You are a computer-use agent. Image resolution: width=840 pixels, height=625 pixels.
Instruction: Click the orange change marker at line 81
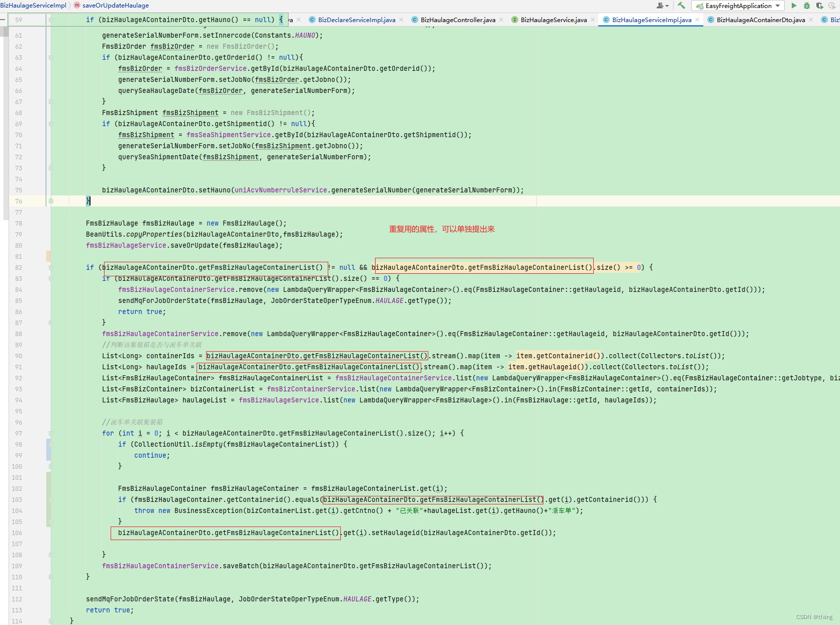49,256
